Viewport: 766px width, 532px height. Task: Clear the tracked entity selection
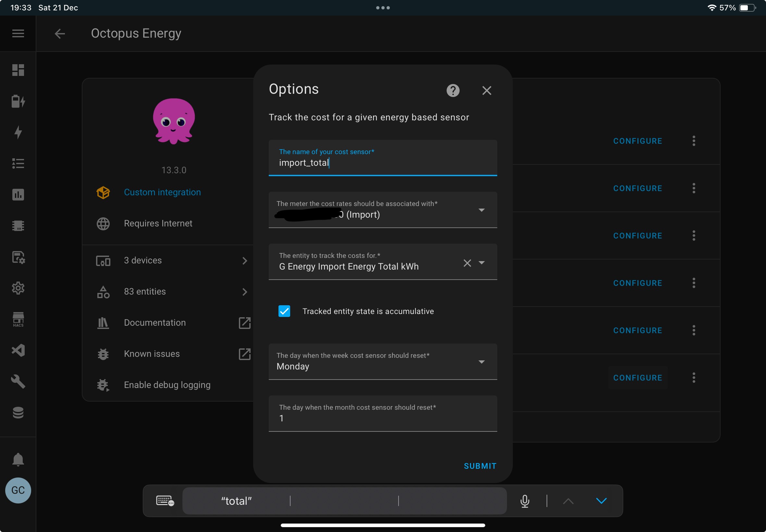click(x=467, y=263)
